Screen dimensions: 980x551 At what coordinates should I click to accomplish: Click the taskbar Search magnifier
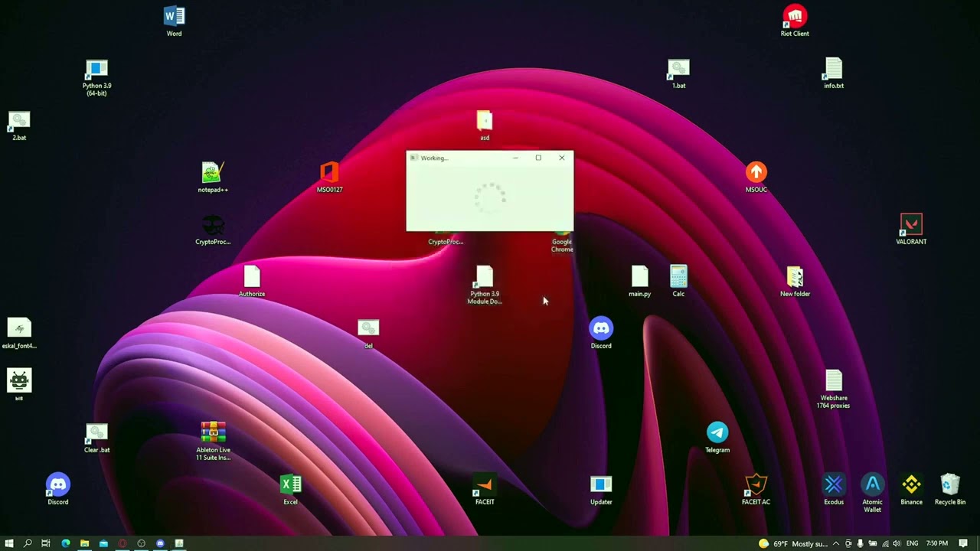click(x=28, y=543)
